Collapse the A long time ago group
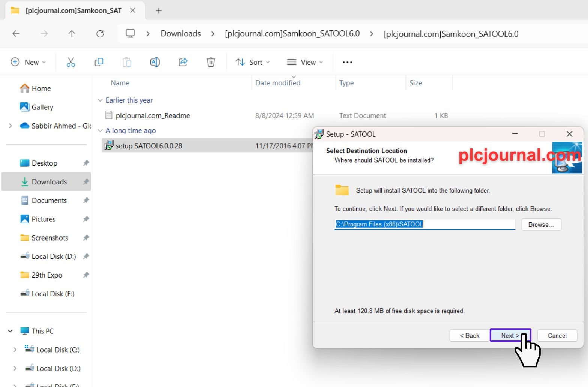This screenshot has height=387, width=588. pos(100,130)
